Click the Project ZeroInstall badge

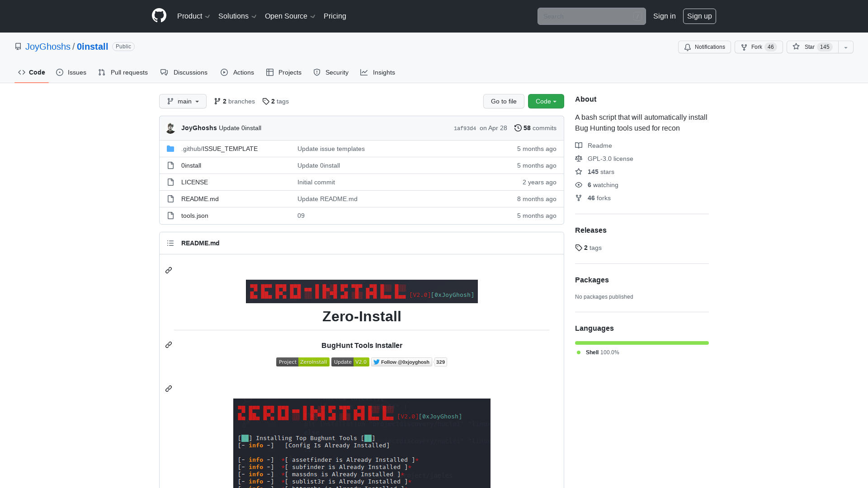pos(303,362)
